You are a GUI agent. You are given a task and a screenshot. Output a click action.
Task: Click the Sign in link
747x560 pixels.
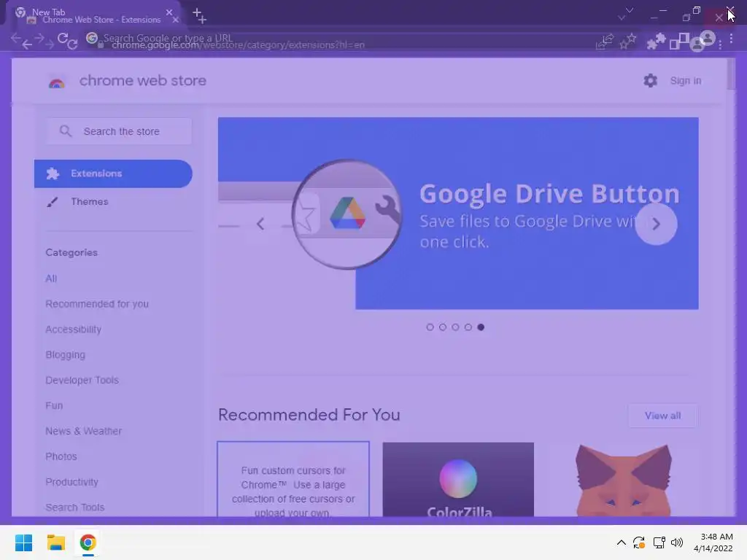(686, 80)
